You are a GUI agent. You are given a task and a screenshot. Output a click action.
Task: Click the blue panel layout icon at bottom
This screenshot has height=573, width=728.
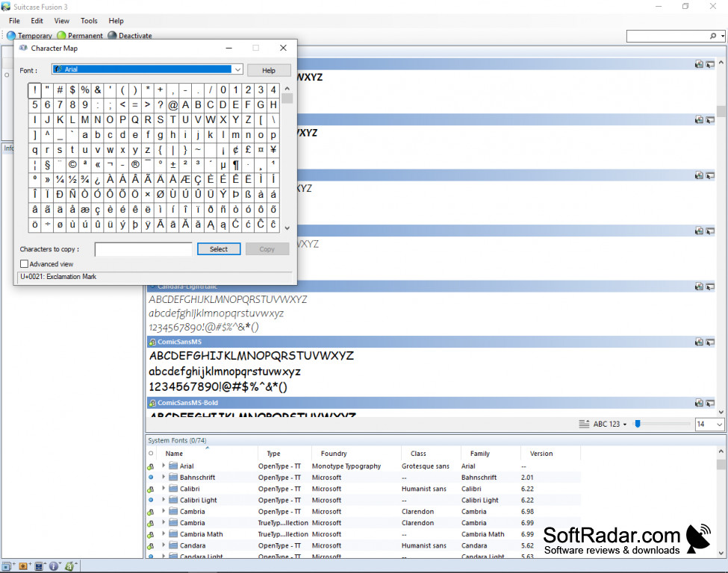click(40, 566)
